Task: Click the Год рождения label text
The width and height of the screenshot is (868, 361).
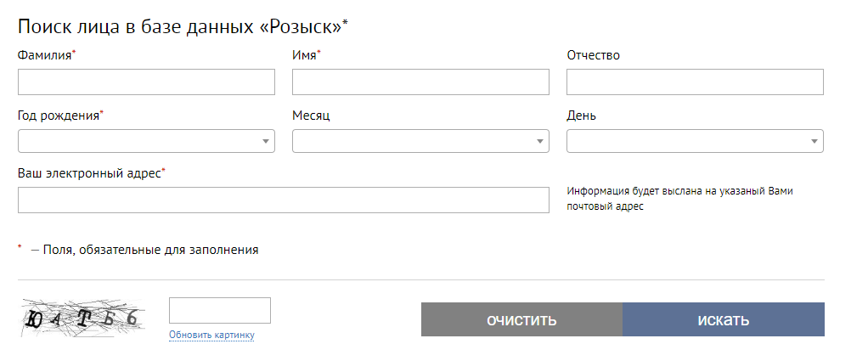Action: [58, 116]
